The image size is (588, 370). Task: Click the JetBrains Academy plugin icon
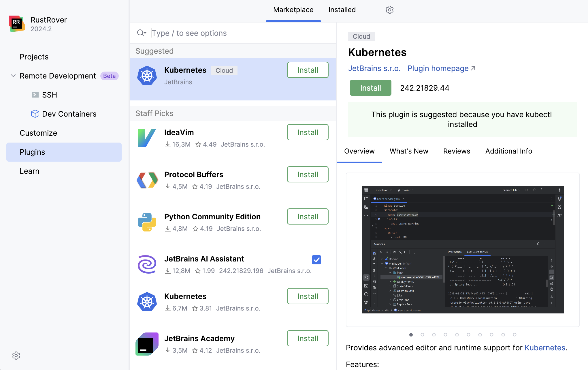pos(147,344)
